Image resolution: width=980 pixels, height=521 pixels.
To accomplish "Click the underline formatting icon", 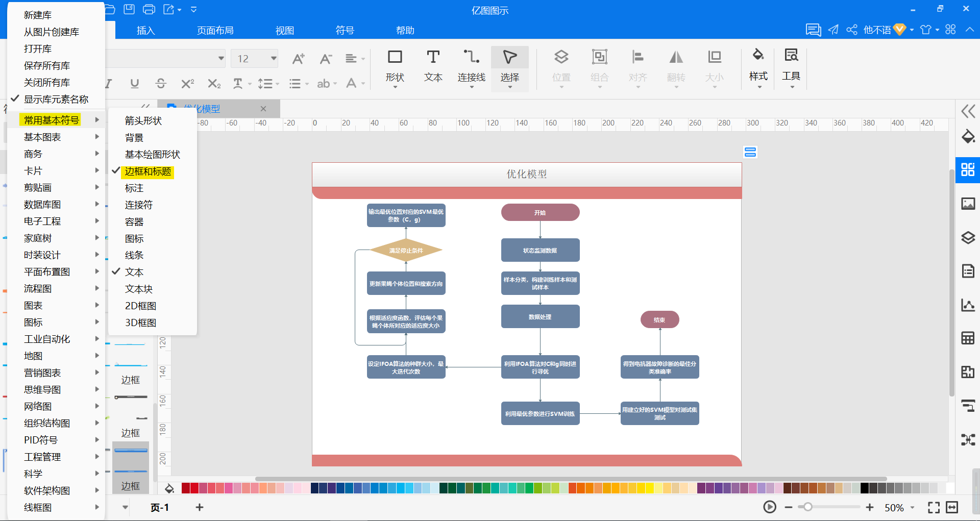I will point(134,83).
